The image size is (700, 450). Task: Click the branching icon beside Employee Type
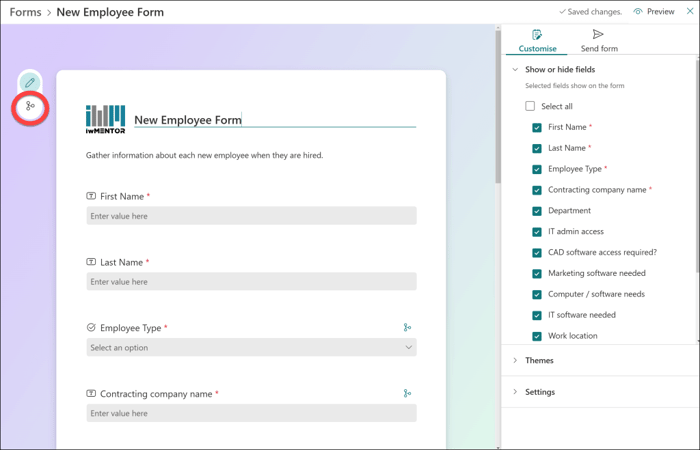[x=407, y=327]
